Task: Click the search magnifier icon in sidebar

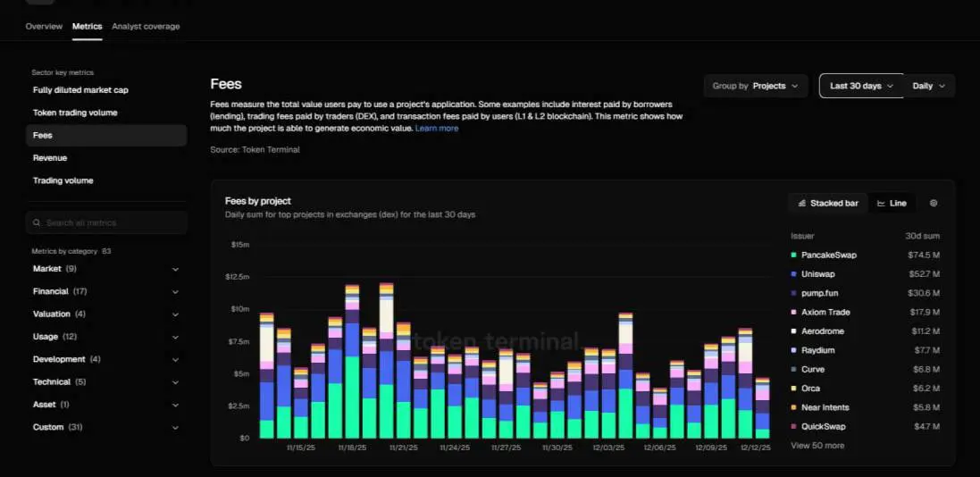Action: coord(37,222)
